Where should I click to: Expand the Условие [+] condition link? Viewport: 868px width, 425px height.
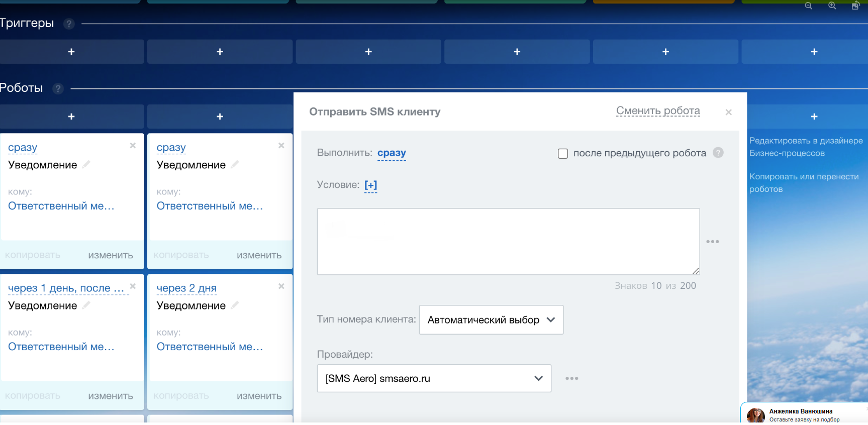coord(371,185)
